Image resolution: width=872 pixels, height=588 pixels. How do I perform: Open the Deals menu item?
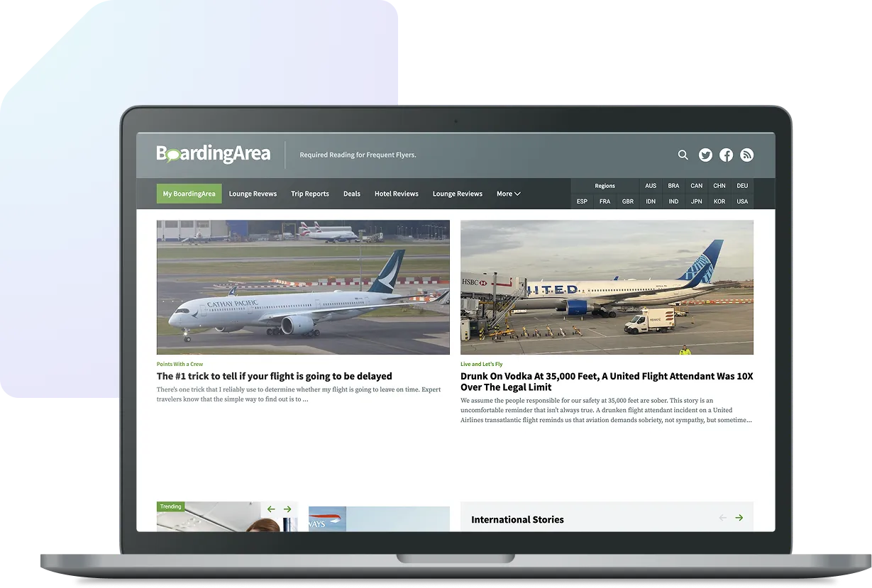(x=352, y=194)
